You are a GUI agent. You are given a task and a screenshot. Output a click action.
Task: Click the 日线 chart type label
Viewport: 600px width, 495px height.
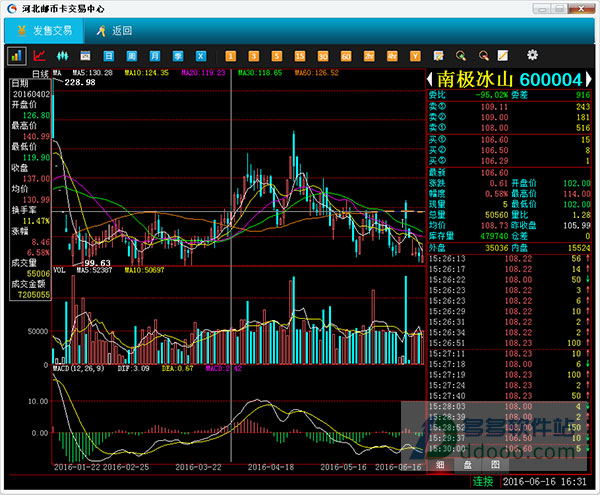40,74
